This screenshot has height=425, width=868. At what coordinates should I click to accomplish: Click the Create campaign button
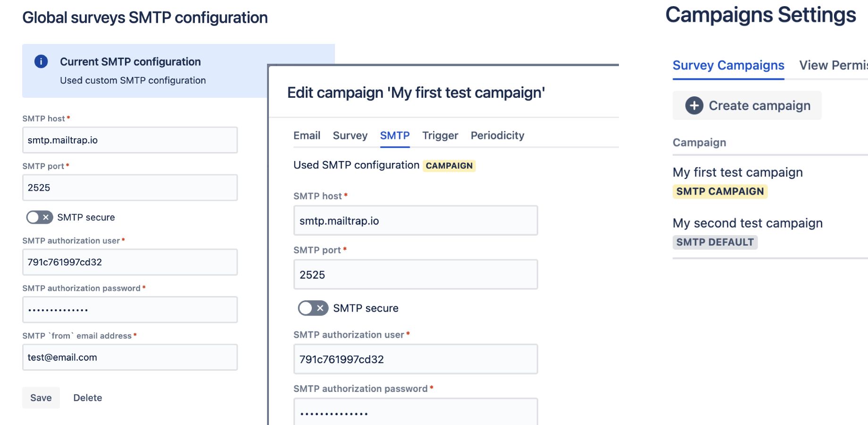[x=747, y=105]
